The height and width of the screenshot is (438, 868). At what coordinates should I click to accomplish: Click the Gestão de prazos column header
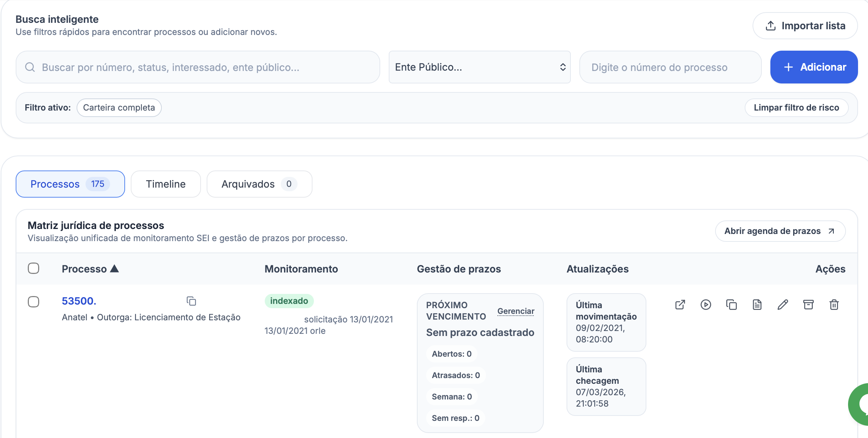(459, 269)
